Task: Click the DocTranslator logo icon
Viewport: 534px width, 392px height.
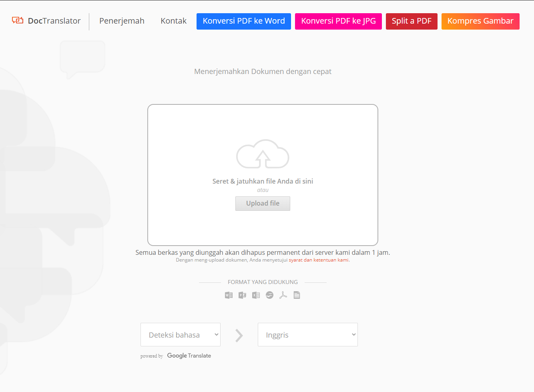Action: tap(18, 20)
